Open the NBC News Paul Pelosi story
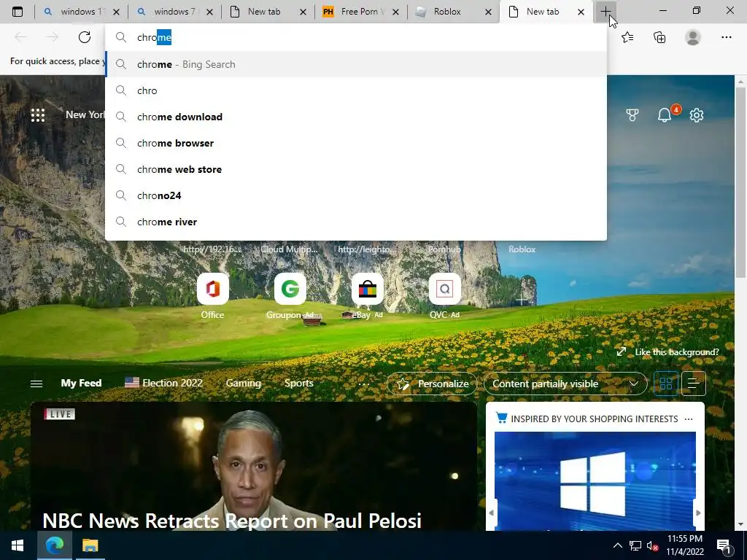 click(x=232, y=521)
